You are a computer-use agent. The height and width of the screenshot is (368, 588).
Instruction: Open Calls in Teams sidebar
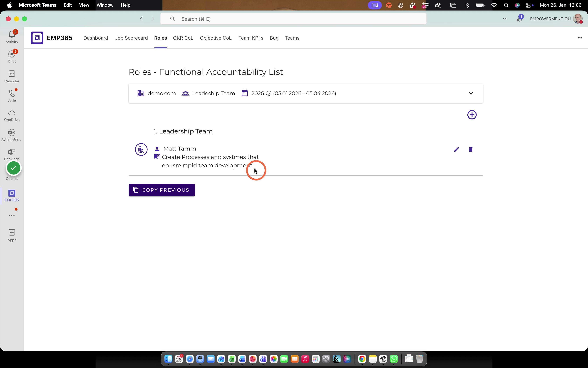12,96
